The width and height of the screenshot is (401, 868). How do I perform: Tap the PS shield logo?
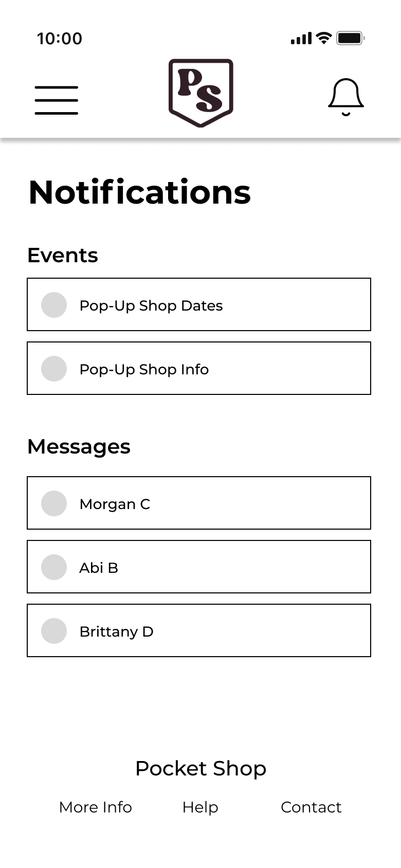pos(201,93)
